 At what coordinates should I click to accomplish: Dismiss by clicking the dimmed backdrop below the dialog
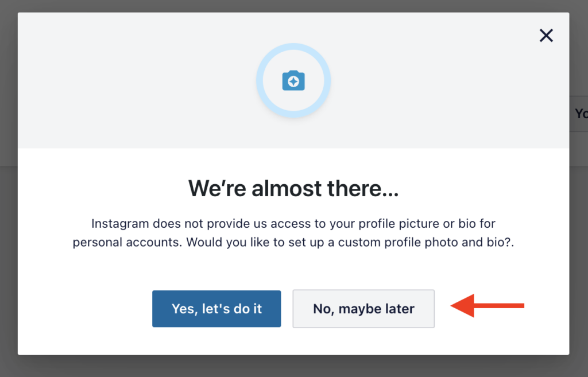tap(293, 367)
